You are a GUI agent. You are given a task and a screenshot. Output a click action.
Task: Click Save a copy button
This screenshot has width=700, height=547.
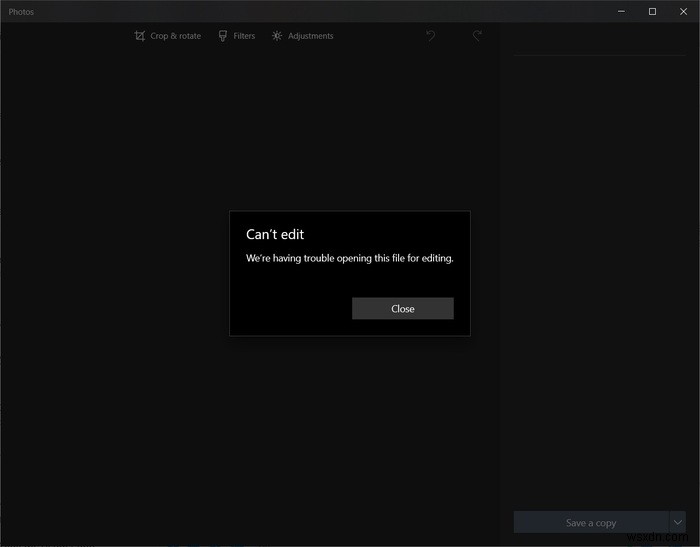pyautogui.click(x=591, y=522)
